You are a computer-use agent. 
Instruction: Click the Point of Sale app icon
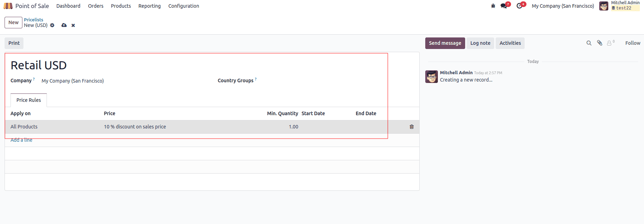point(8,6)
